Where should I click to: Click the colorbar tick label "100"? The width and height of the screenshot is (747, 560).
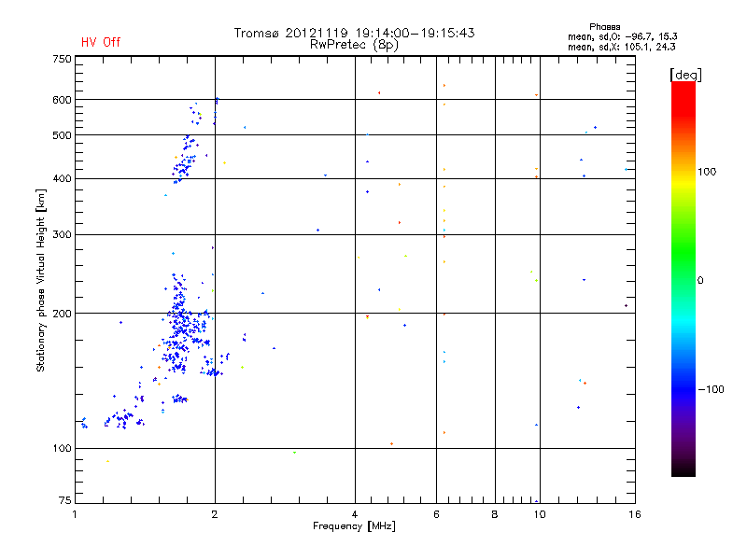pos(707,172)
